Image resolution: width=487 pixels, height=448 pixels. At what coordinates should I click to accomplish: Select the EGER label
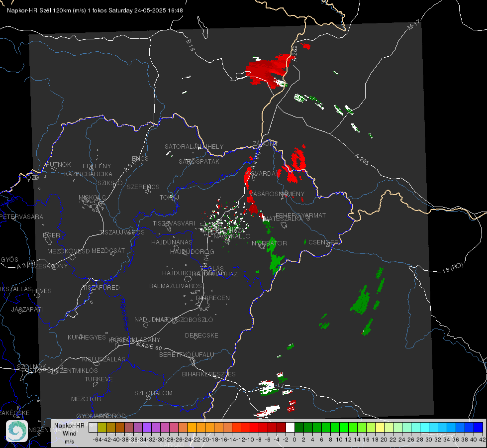click(x=51, y=235)
